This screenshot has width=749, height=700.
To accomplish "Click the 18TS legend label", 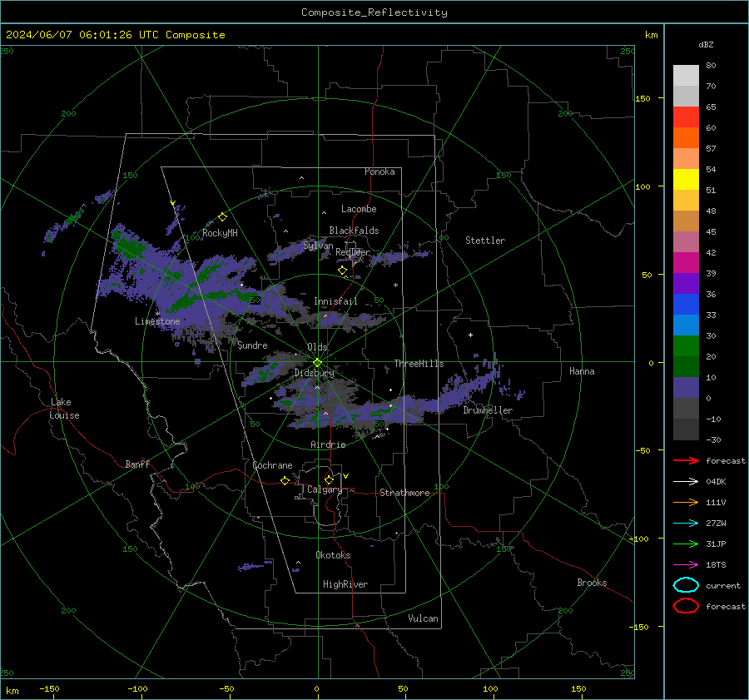I will point(716,565).
